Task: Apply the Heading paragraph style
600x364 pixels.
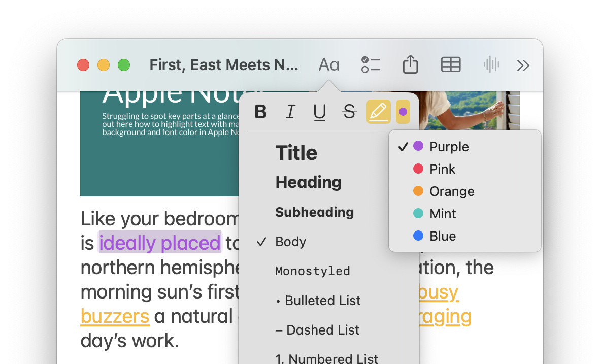Action: pos(309,182)
